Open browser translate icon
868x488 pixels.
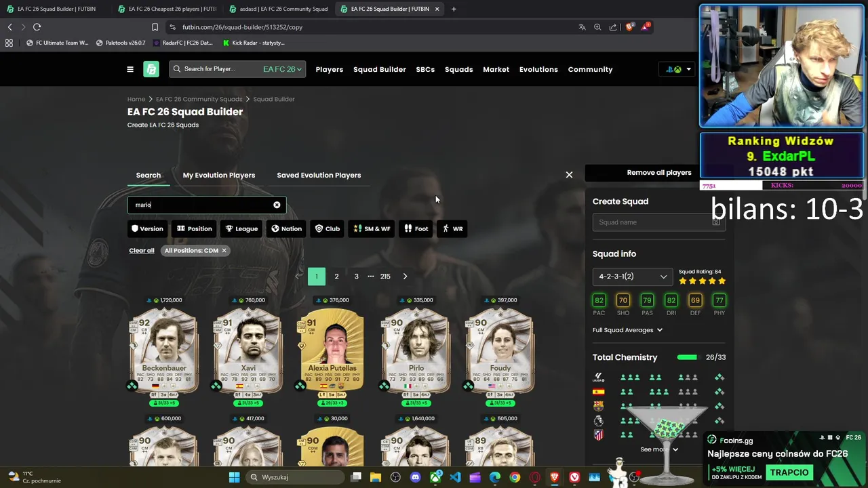pos(582,27)
